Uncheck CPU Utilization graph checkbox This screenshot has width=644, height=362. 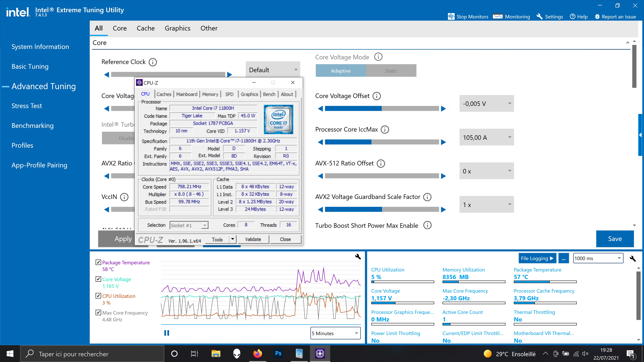pos(98,296)
